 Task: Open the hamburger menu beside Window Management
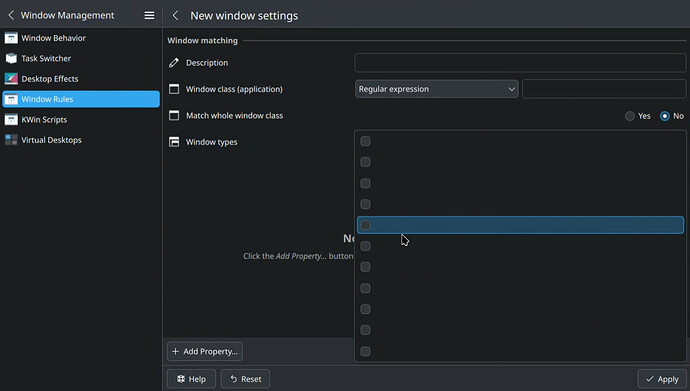click(149, 15)
